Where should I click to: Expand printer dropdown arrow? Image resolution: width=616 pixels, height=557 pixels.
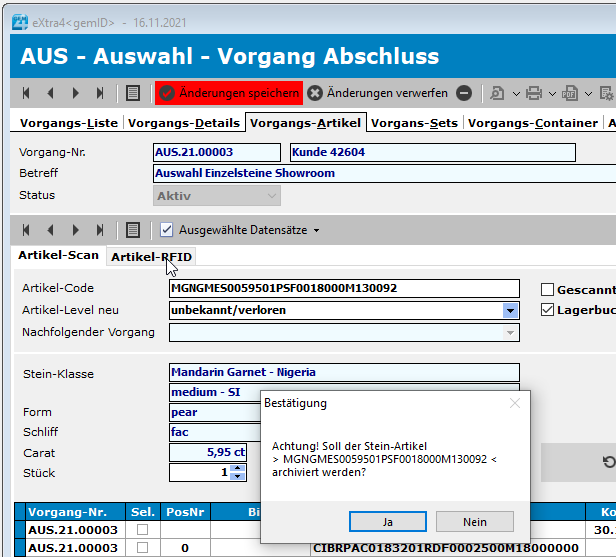tap(552, 94)
